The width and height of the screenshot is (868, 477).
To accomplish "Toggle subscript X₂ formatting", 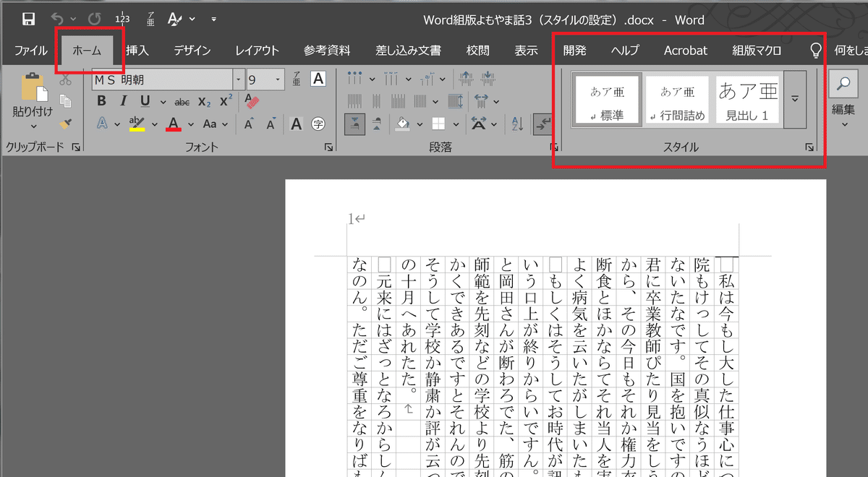I will [x=205, y=102].
